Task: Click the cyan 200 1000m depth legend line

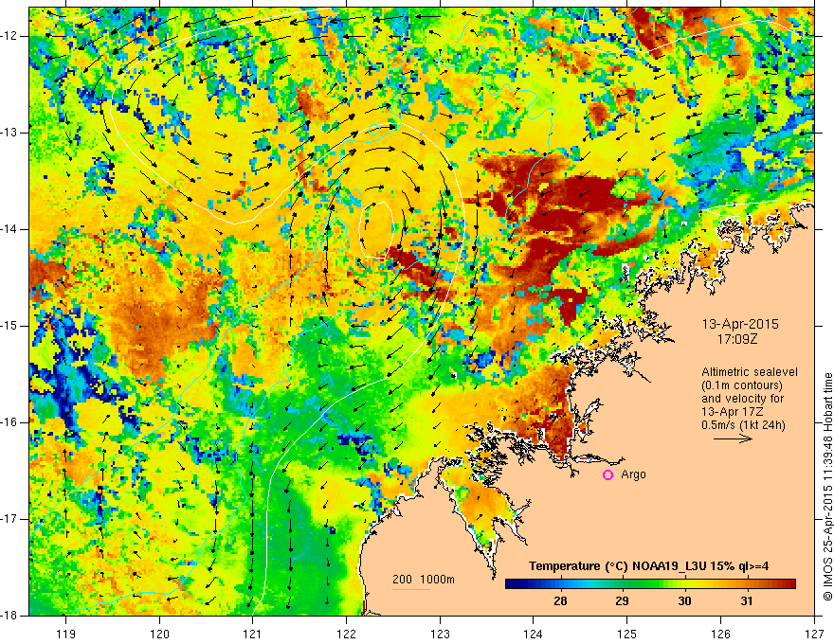Action: click(x=411, y=589)
